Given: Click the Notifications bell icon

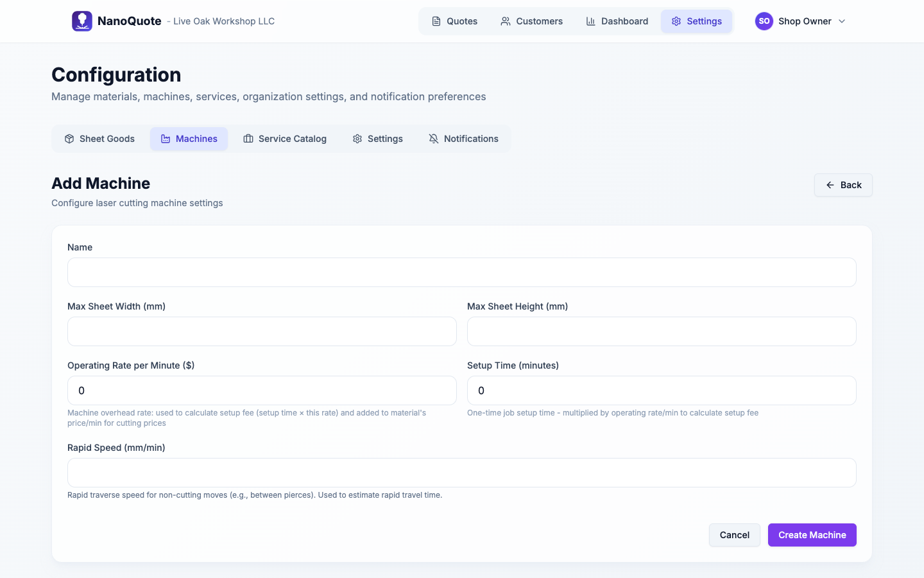Looking at the screenshot, I should pos(434,139).
